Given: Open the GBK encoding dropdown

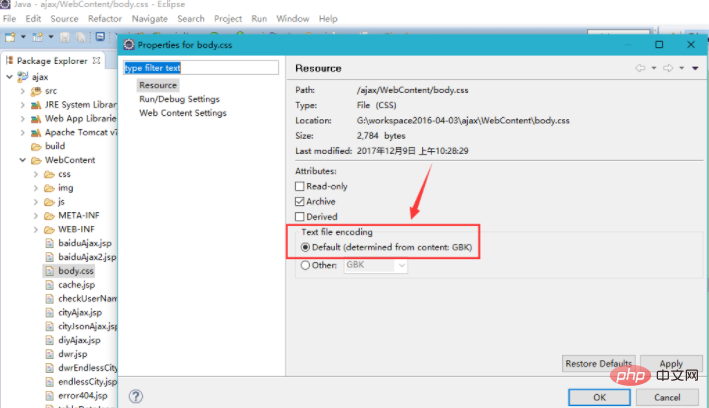Looking at the screenshot, I should pos(376,265).
